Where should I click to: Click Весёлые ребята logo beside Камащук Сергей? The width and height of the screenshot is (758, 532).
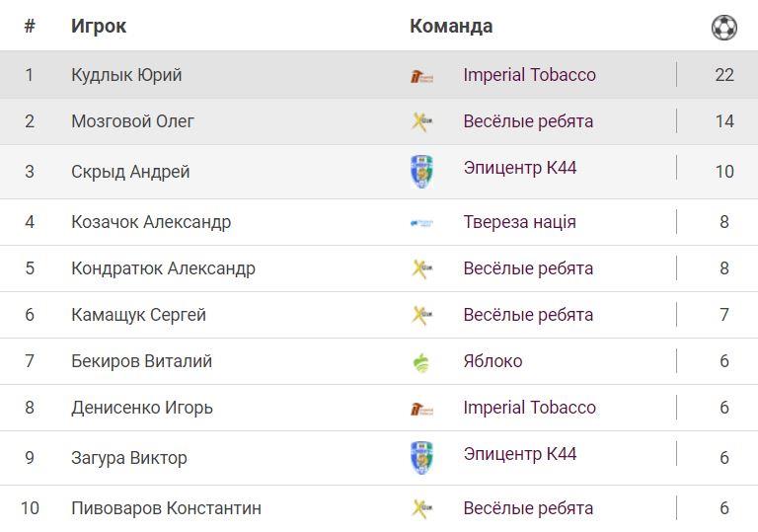421,316
